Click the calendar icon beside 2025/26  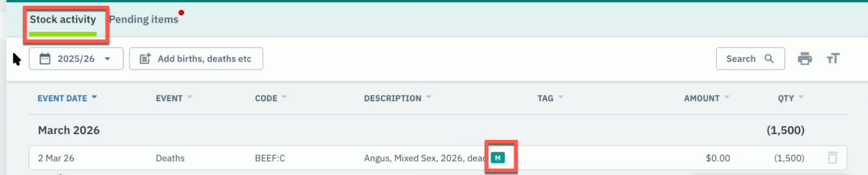(45, 58)
